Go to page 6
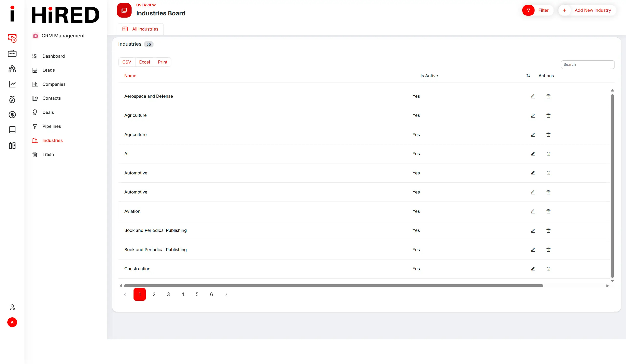This screenshot has height=364, width=626. pyautogui.click(x=212, y=294)
